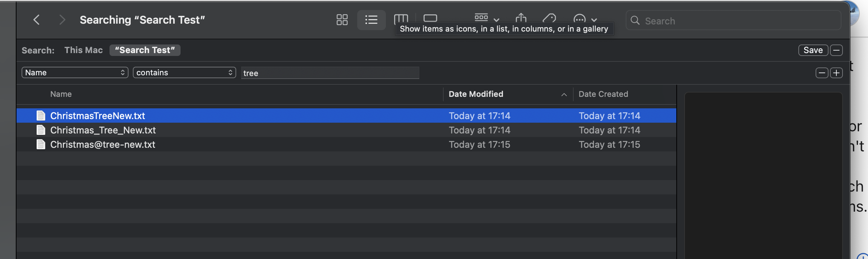868x259 pixels.
Task: Switch to column view
Action: click(401, 18)
